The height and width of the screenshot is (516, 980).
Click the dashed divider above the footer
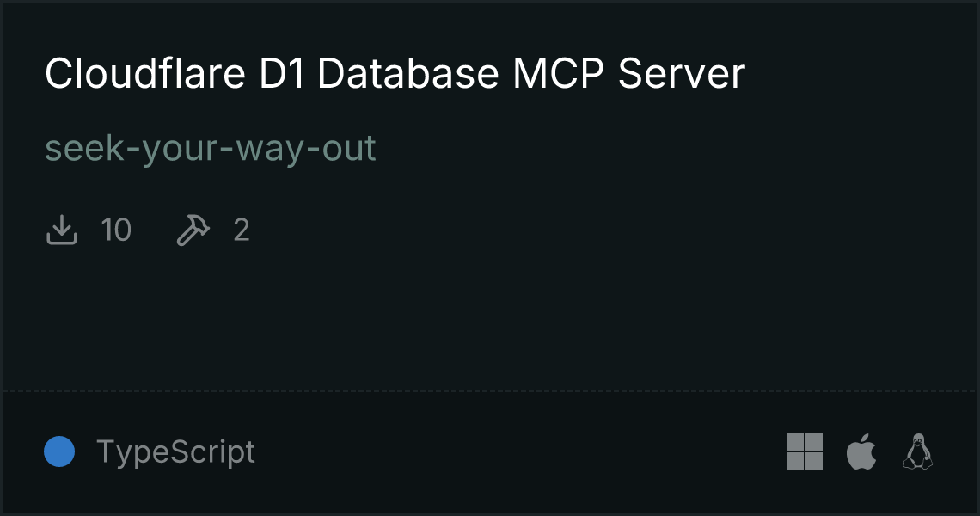490,391
